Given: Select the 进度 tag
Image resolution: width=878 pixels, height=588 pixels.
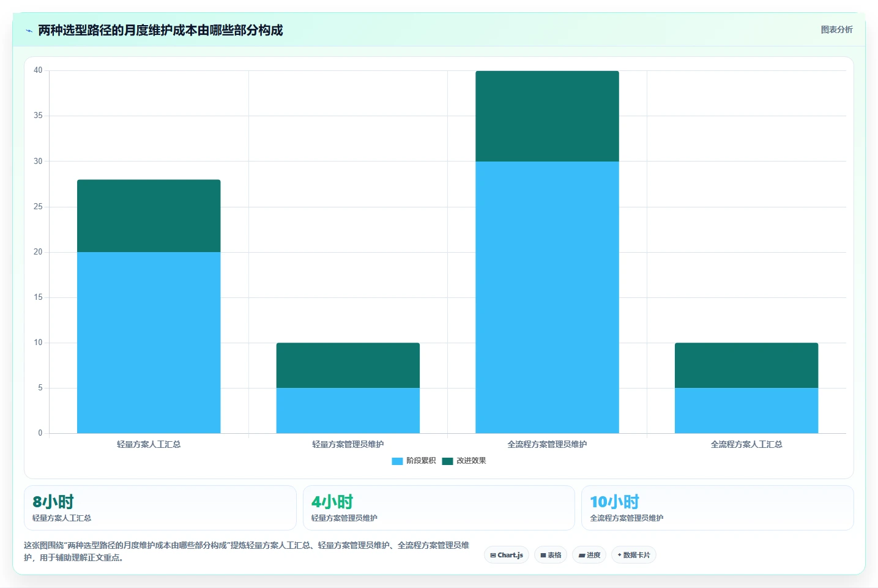Looking at the screenshot, I should click(589, 555).
